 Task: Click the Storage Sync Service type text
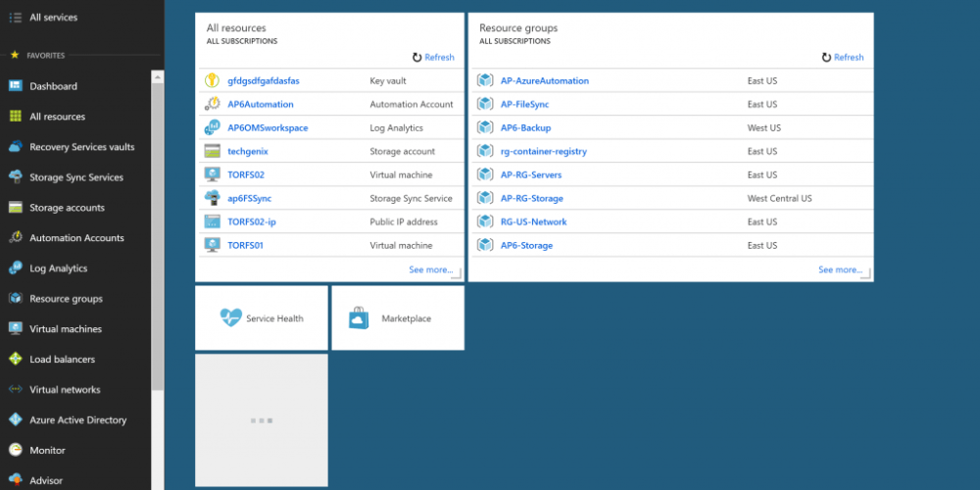[412, 199]
